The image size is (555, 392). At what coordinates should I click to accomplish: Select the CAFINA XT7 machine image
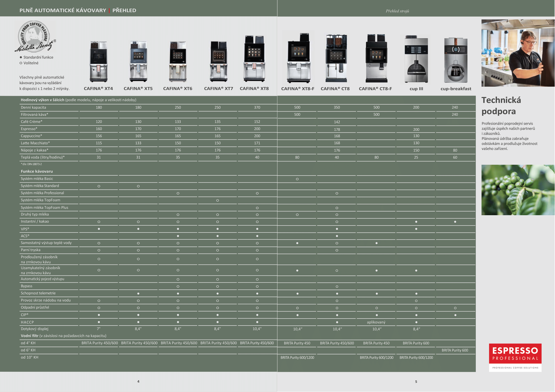point(218,61)
